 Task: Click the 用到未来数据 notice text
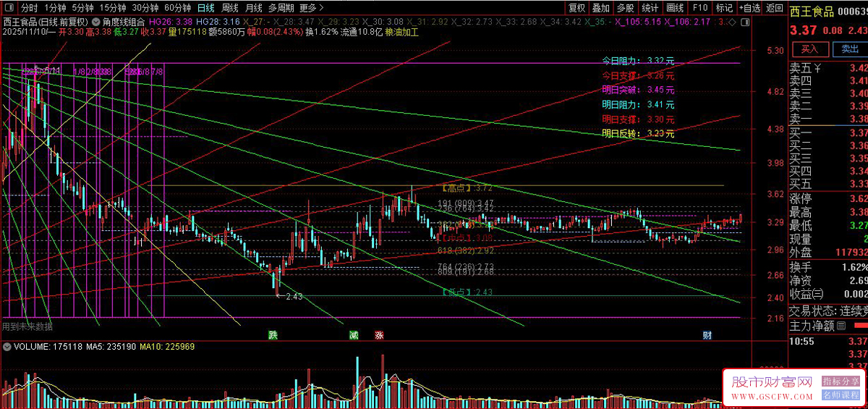click(x=27, y=326)
